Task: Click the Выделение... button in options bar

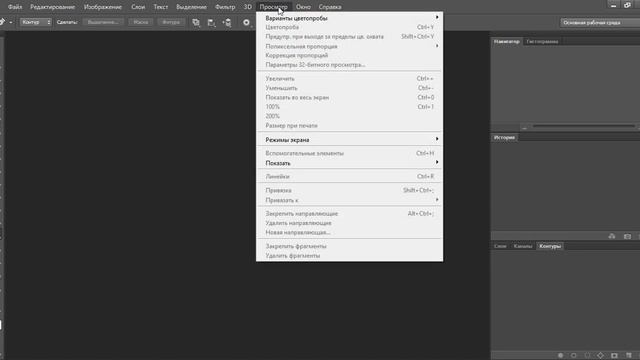Action: point(103,22)
